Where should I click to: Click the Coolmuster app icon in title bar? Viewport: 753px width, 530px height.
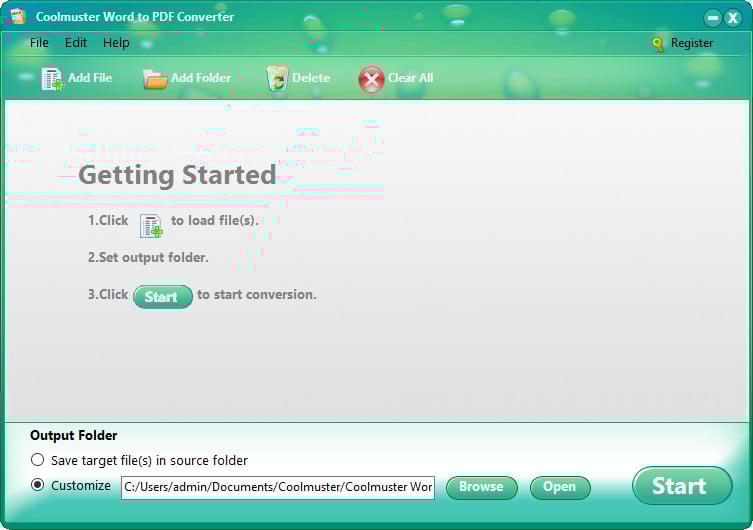[17, 16]
